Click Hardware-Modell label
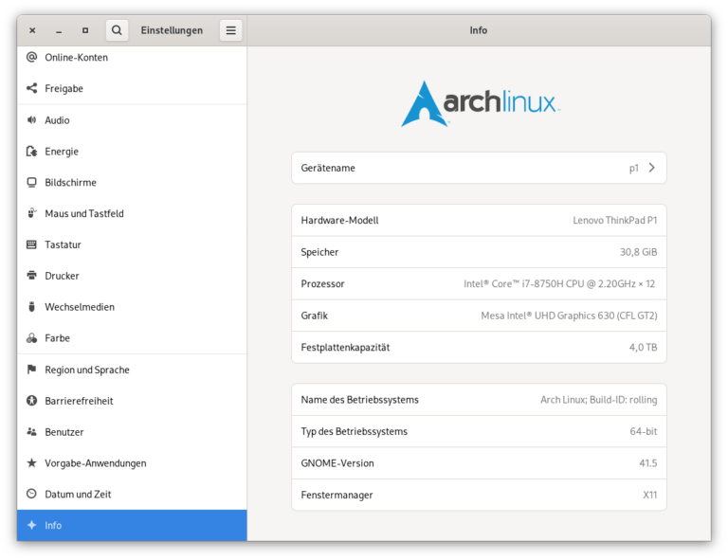Viewport: 728px width, 560px height. coord(339,221)
